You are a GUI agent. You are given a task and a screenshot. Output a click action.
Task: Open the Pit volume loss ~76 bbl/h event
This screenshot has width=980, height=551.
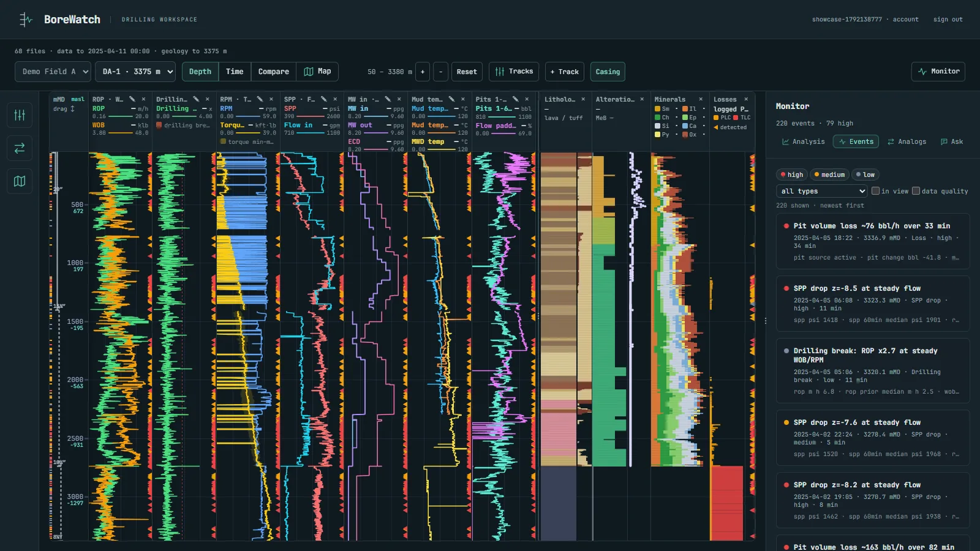click(x=873, y=241)
